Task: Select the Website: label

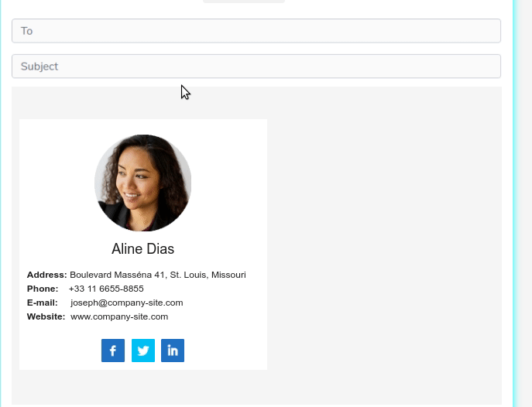Action: (46, 316)
